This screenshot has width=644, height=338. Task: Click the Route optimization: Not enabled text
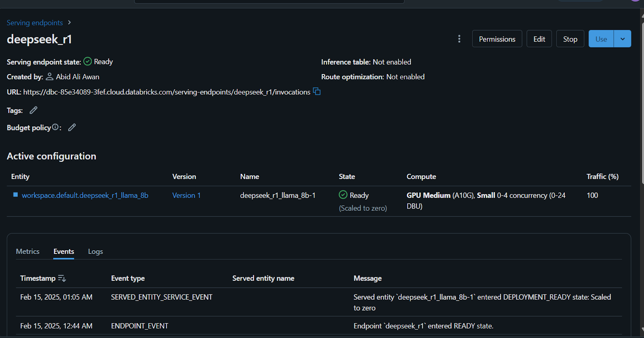pos(373,77)
